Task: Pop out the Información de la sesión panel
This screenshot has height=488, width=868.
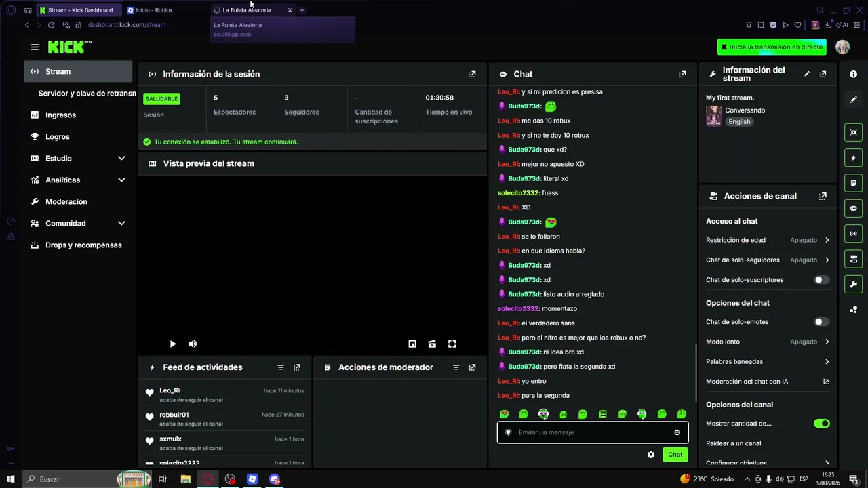Action: click(x=472, y=74)
